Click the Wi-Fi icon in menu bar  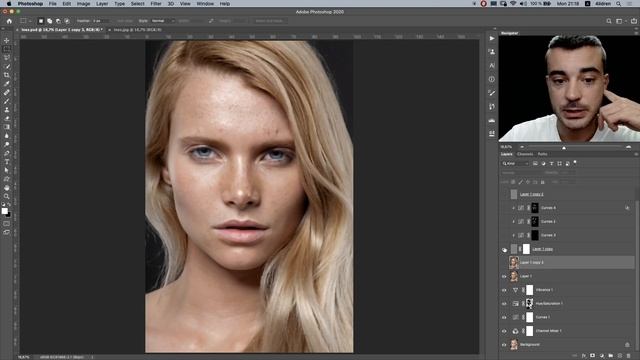[x=513, y=4]
